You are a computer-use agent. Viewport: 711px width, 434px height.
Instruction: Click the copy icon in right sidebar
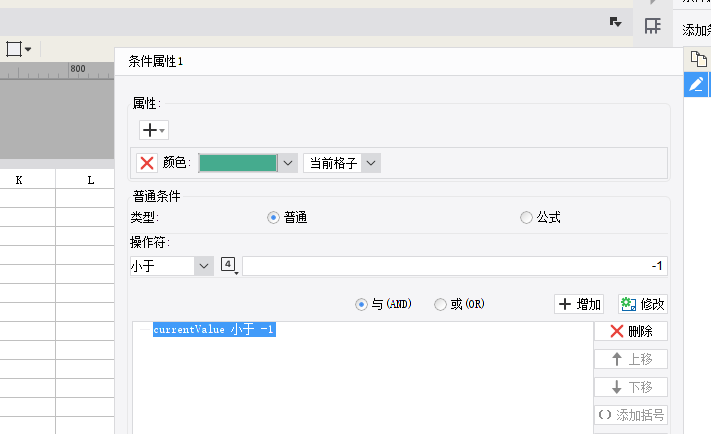tap(697, 59)
